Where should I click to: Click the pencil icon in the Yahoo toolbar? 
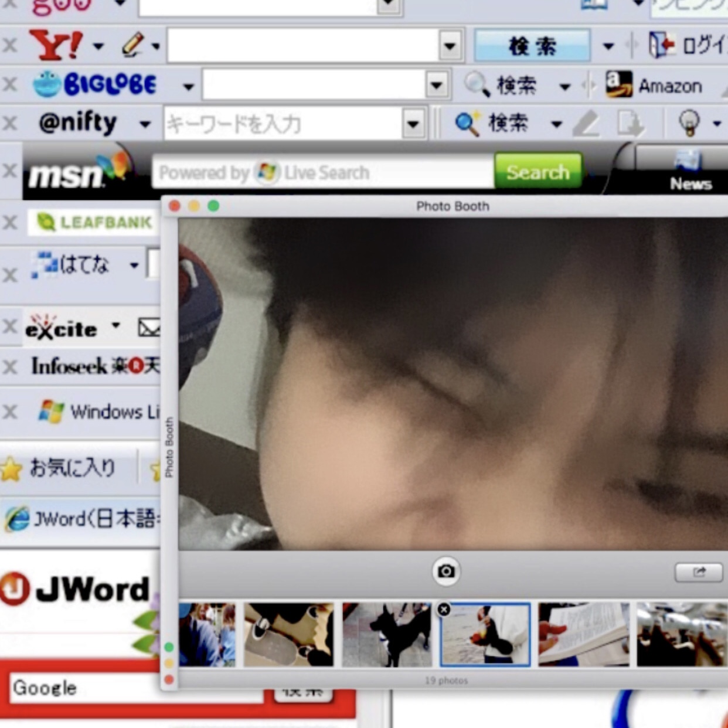[x=132, y=45]
